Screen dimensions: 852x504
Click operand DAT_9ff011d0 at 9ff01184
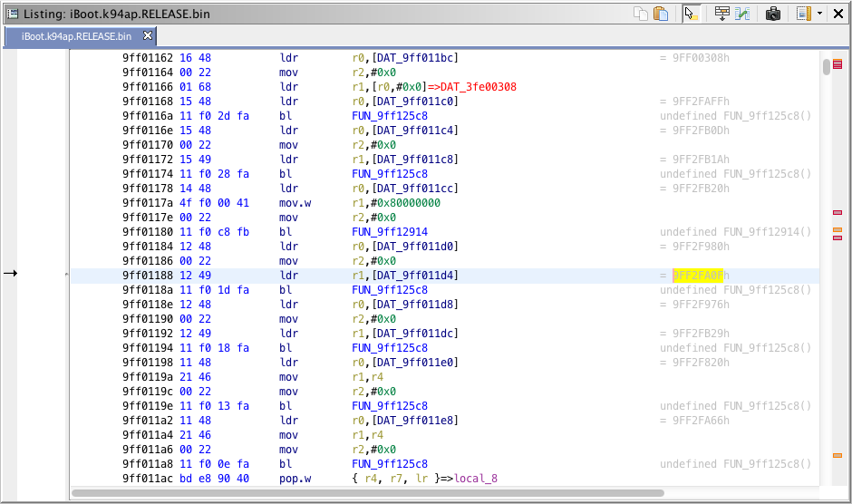tap(415, 247)
